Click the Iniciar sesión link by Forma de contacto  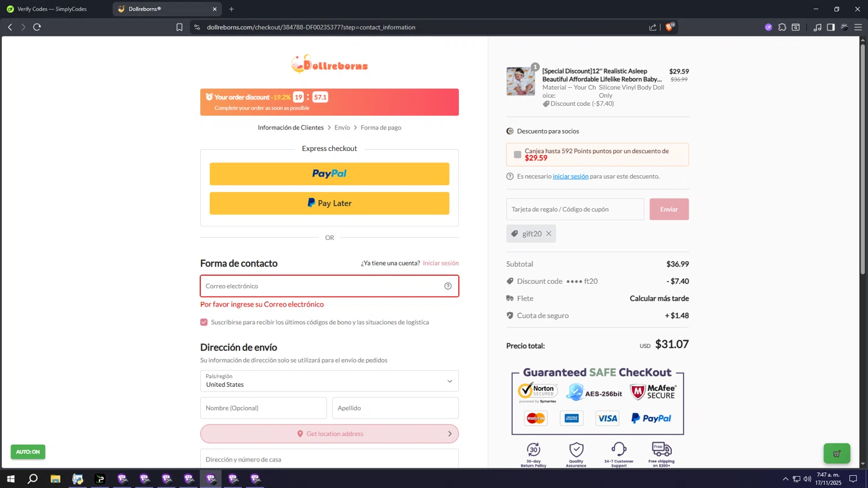pos(440,263)
